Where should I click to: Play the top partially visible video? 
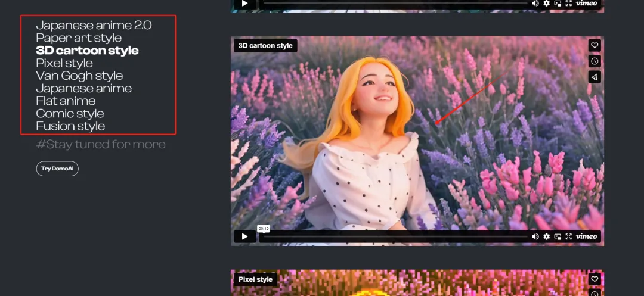[244, 4]
